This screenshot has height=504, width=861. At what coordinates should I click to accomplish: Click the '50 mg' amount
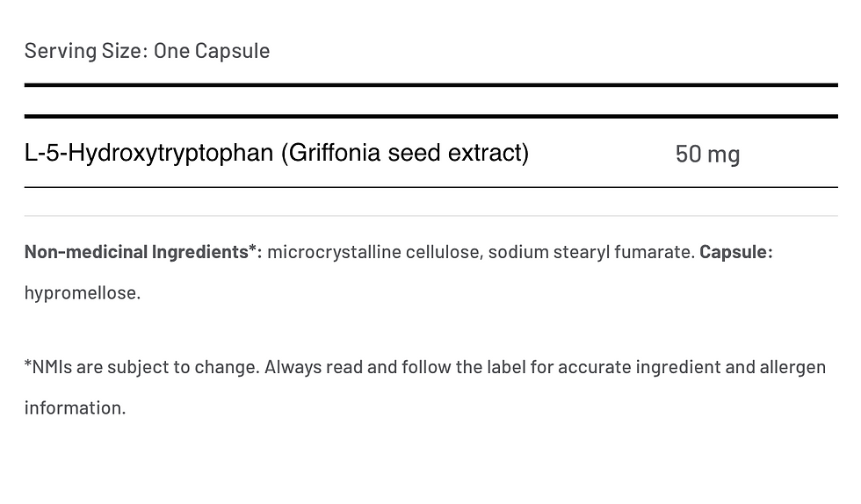(x=707, y=155)
